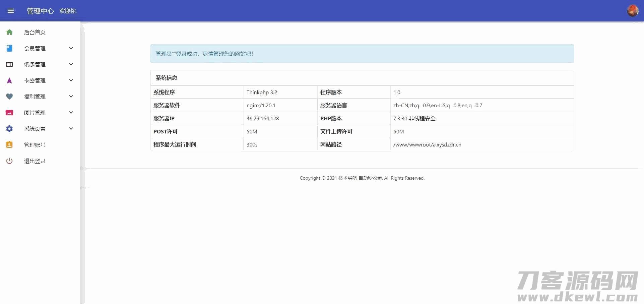Screen dimensions: 644x304
Task: Click the blue member management book icon
Action: 9,48
